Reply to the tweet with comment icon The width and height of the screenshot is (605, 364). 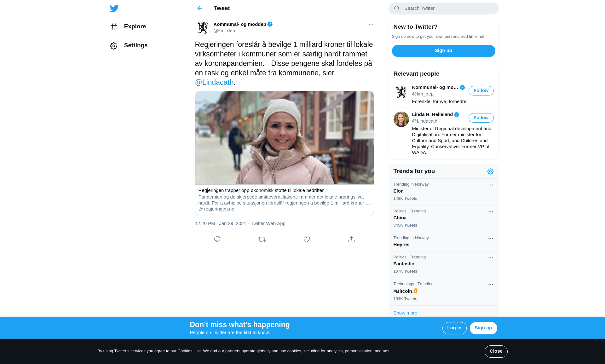click(x=217, y=240)
